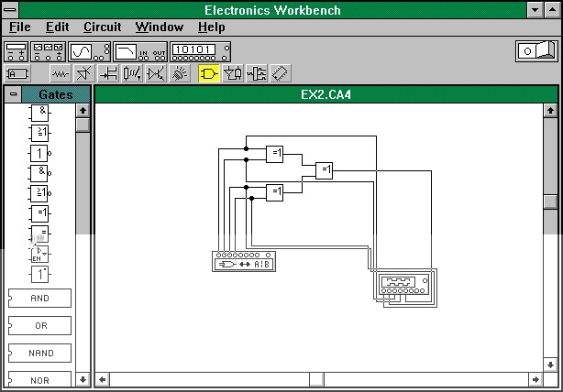Viewport: 563px width, 392px height.
Task: Choose the NOR template button
Action: coord(39,379)
